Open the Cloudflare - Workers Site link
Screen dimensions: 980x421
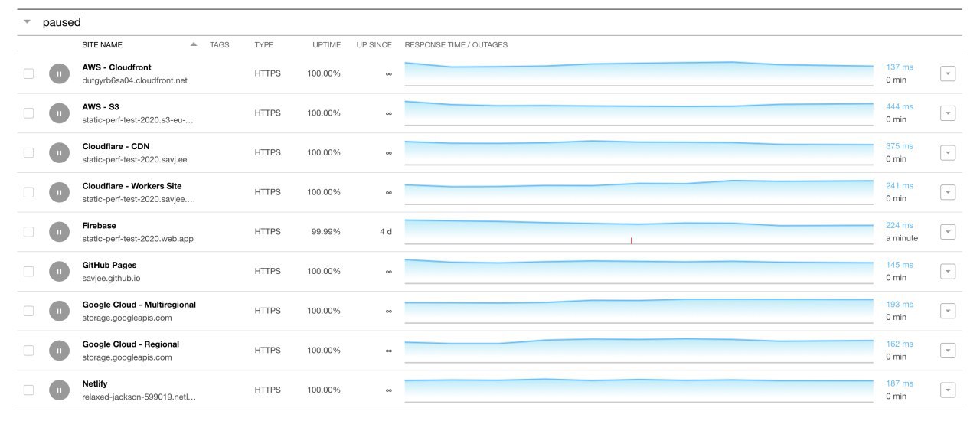tap(132, 186)
